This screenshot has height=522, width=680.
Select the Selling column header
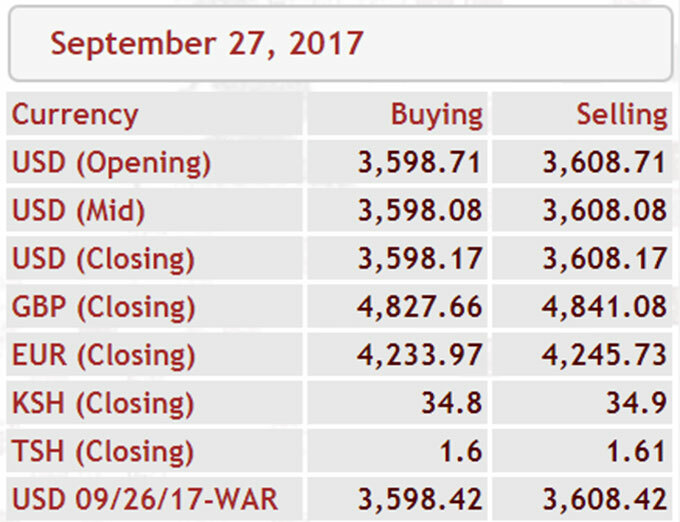tap(622, 115)
